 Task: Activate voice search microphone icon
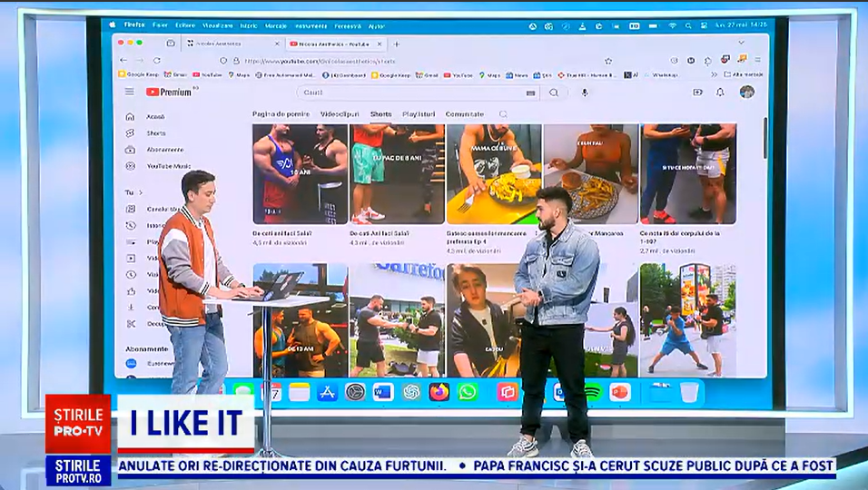pos(585,93)
